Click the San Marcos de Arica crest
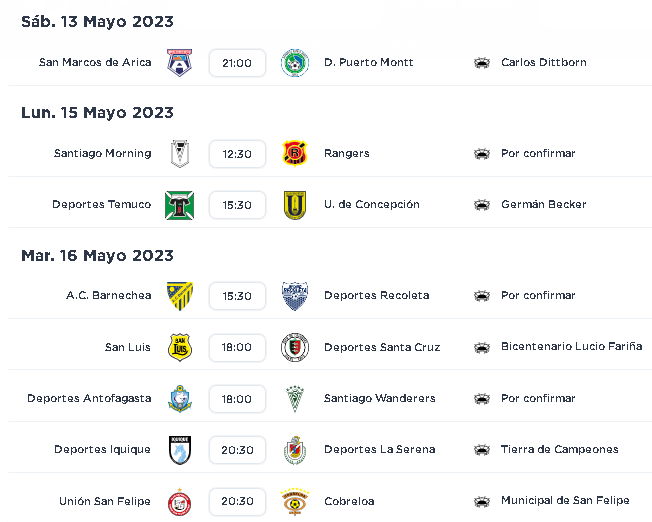The image size is (652, 522). [179, 63]
